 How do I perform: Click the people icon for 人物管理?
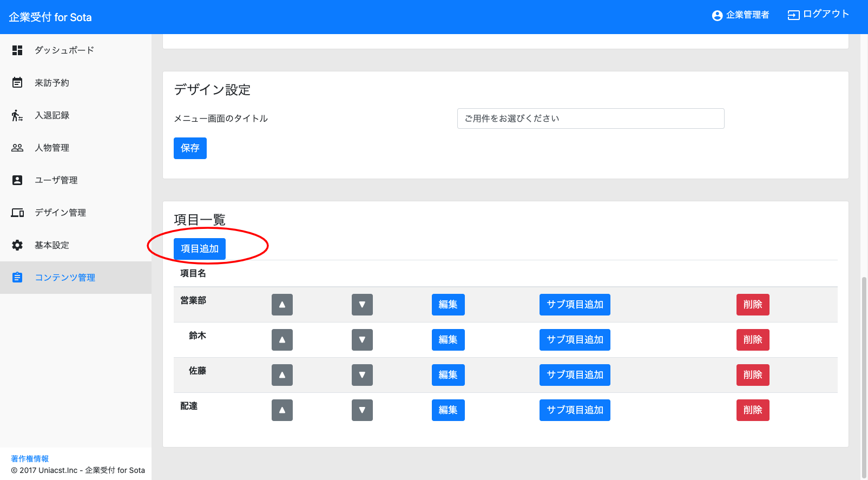pos(17,148)
